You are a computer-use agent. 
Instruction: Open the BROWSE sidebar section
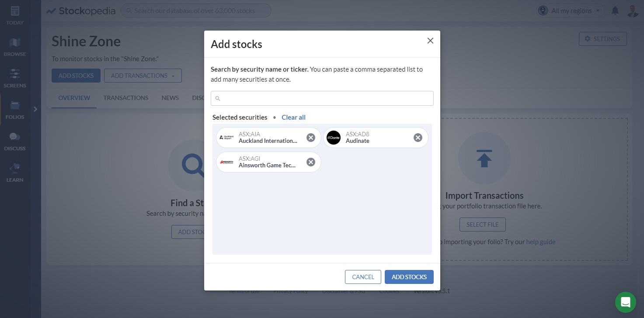[x=15, y=47]
